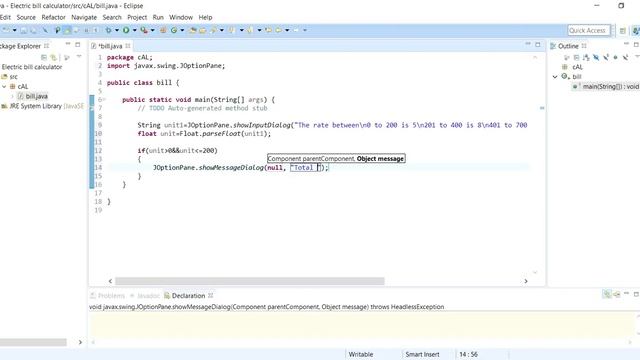The image size is (640, 360).
Task: Open the Project menu
Action: pos(137,17)
